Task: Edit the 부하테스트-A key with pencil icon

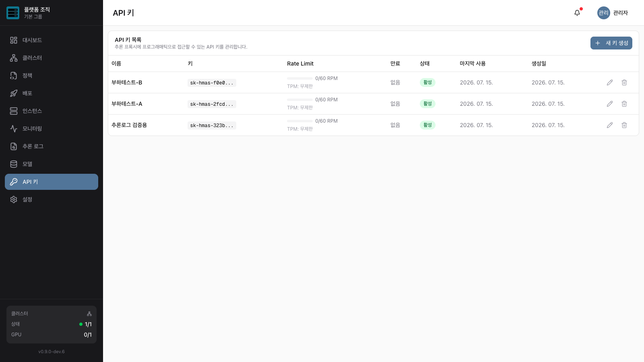Action: [x=610, y=104]
